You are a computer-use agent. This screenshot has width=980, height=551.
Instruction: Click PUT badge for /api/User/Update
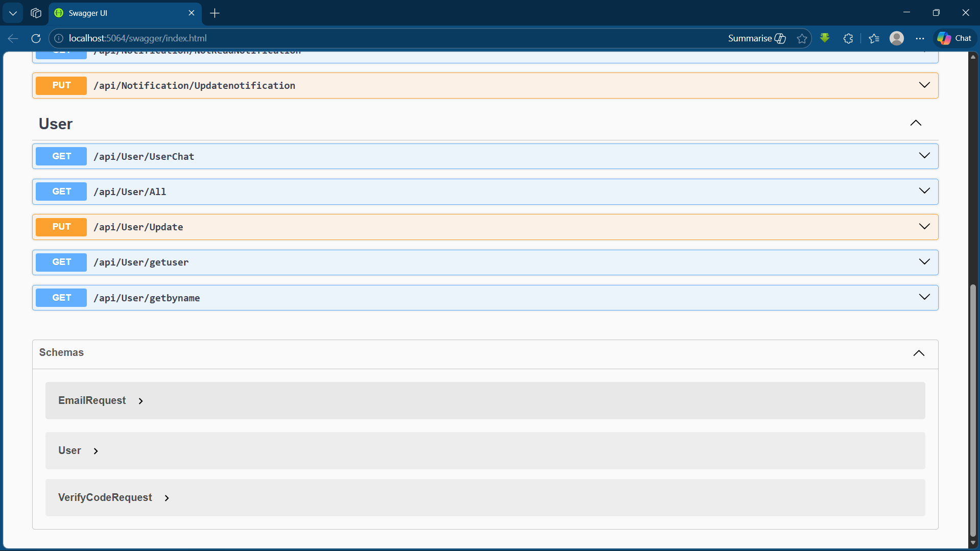[61, 227]
